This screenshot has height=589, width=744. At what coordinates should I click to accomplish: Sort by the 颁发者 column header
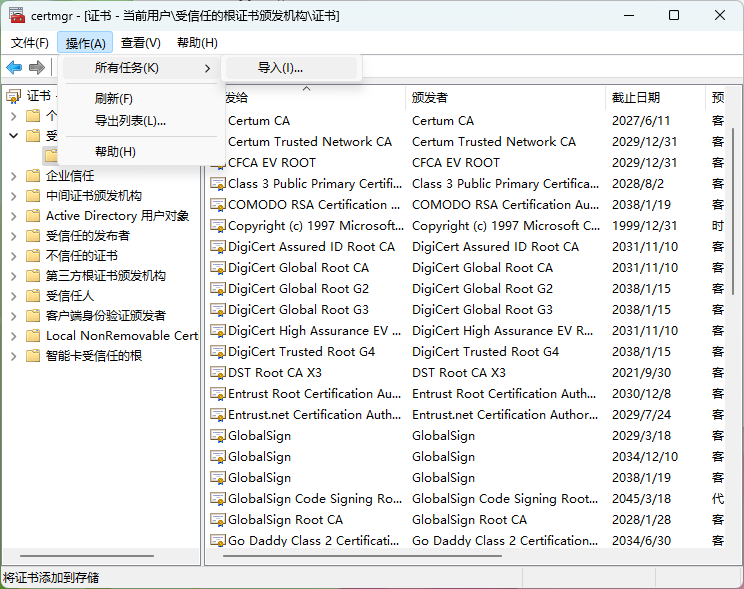point(506,97)
